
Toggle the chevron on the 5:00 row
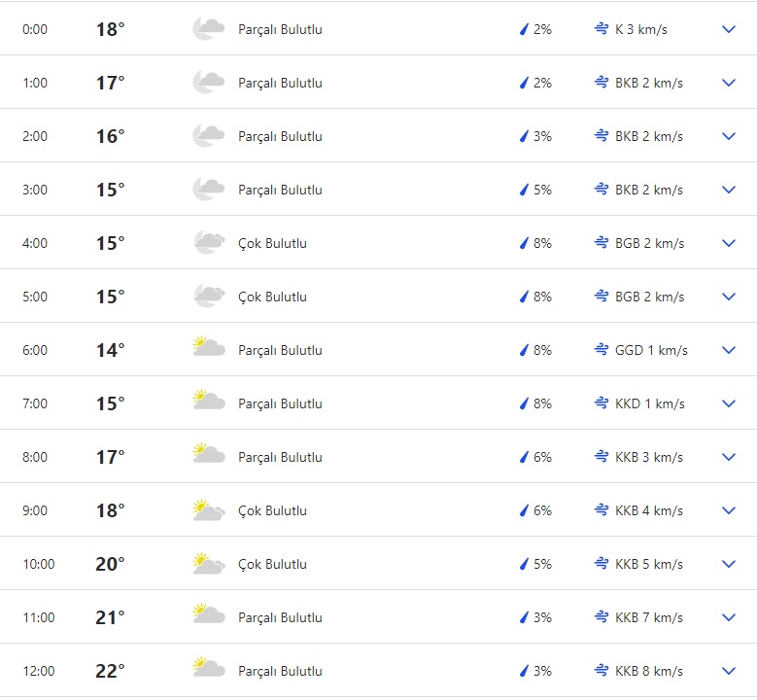click(x=729, y=297)
